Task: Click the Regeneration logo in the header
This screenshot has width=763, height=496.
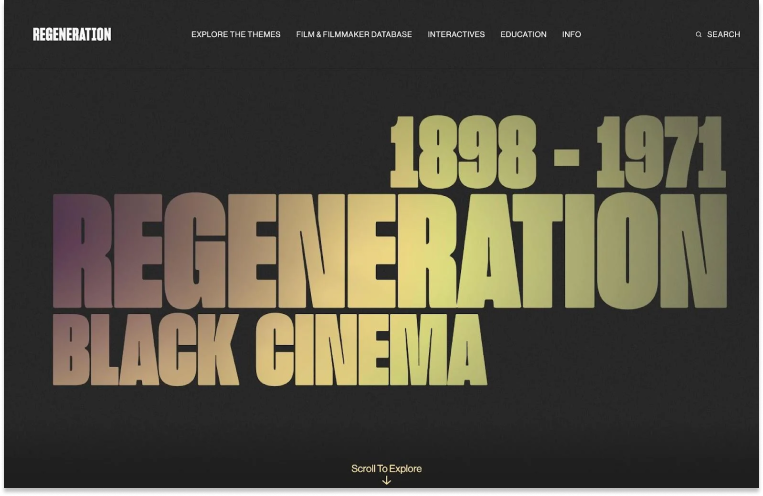Action: click(x=72, y=34)
